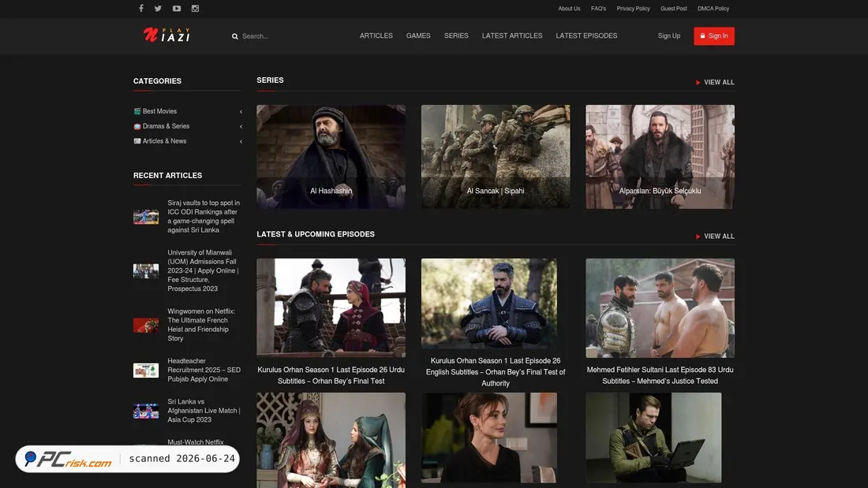
Task: Open the YouTube social icon
Action: 177,9
